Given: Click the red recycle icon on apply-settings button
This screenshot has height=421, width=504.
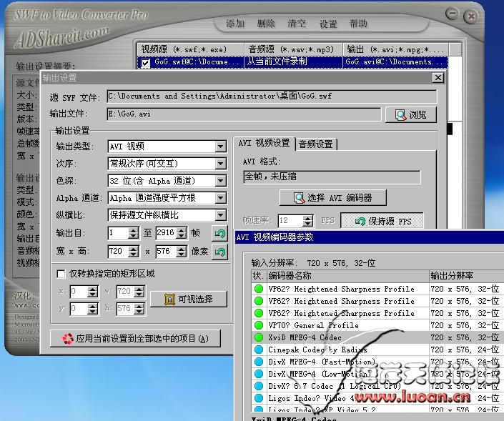Looking at the screenshot, I should pos(68,338).
